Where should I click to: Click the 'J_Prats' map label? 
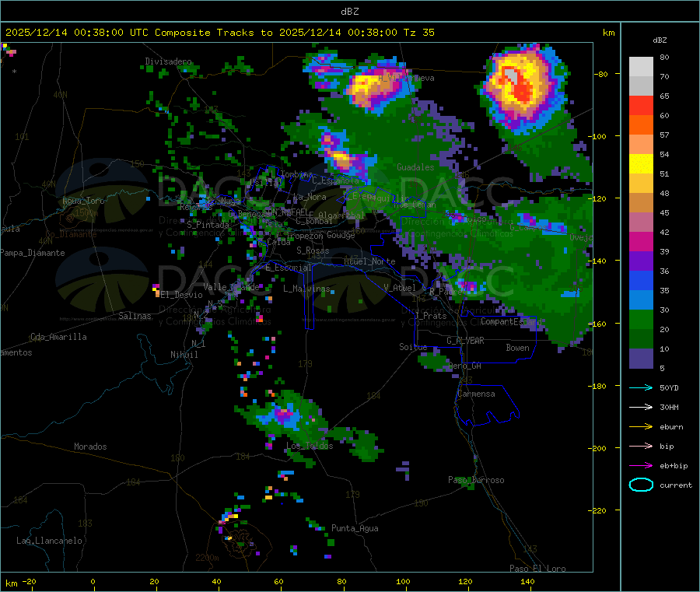[430, 316]
